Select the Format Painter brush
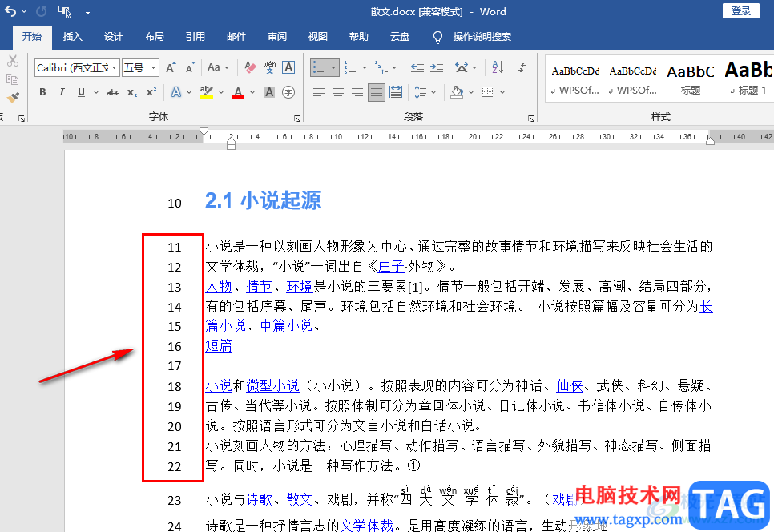The image size is (774, 532). point(13,97)
